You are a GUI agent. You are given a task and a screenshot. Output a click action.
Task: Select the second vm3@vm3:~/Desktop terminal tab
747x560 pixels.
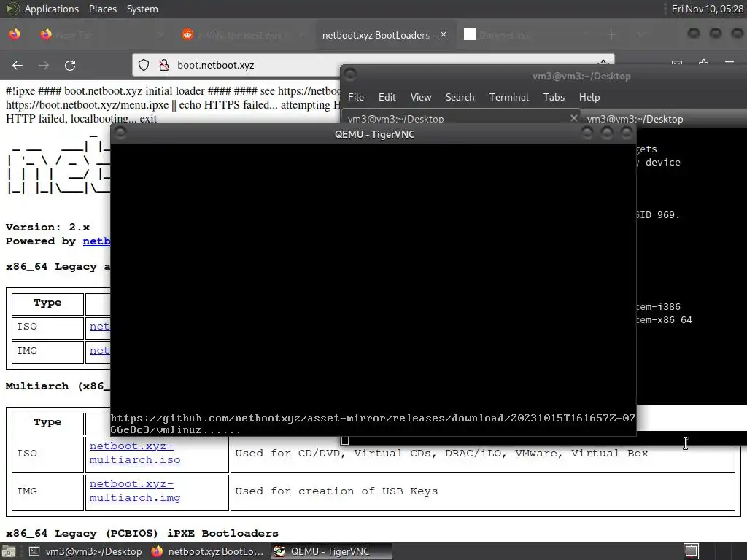point(665,119)
